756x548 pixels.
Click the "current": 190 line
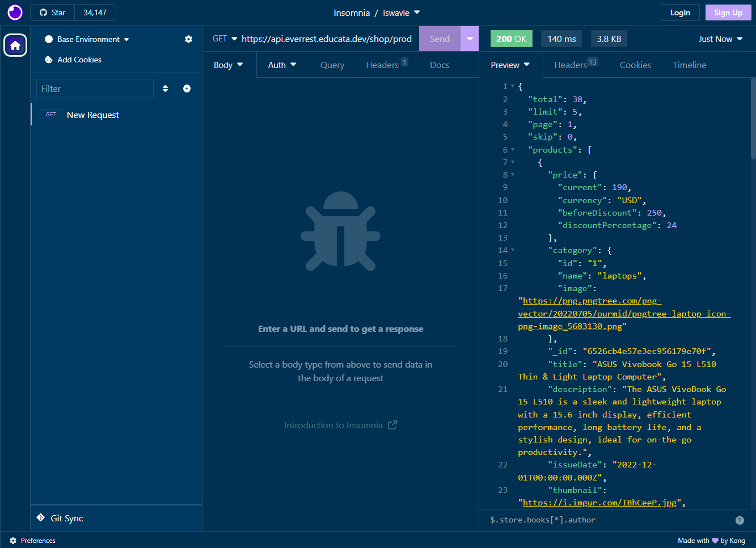point(594,187)
